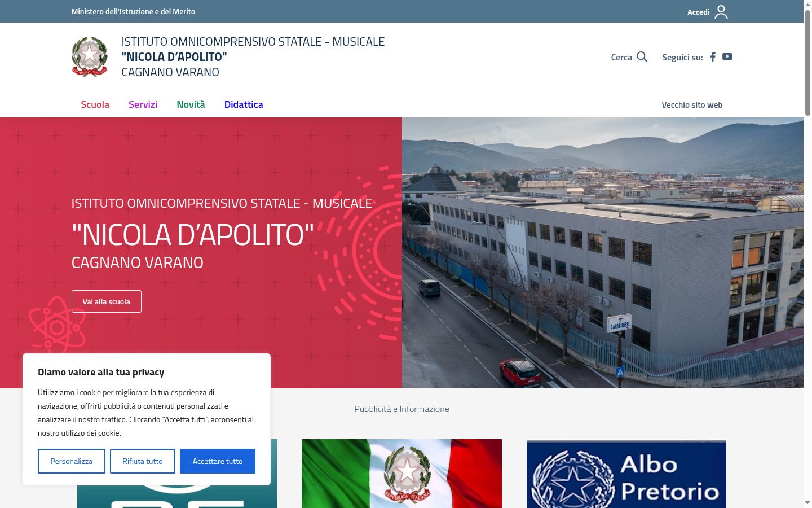Open the Facebook page icon
Image resolution: width=812 pixels, height=508 pixels.
(x=713, y=57)
